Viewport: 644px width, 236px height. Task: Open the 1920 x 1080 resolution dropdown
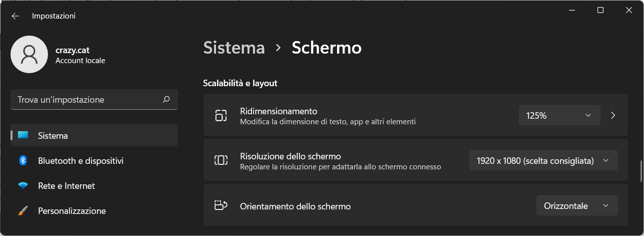click(543, 160)
